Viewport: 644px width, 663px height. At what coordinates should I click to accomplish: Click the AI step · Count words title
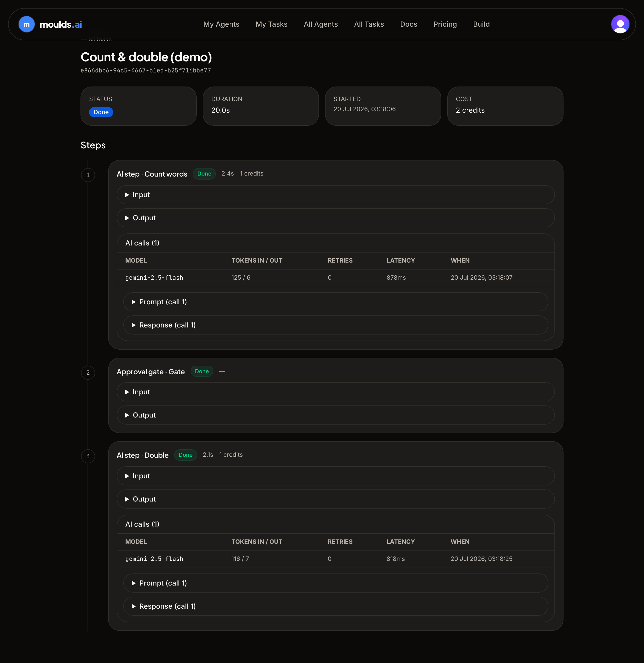pos(152,174)
